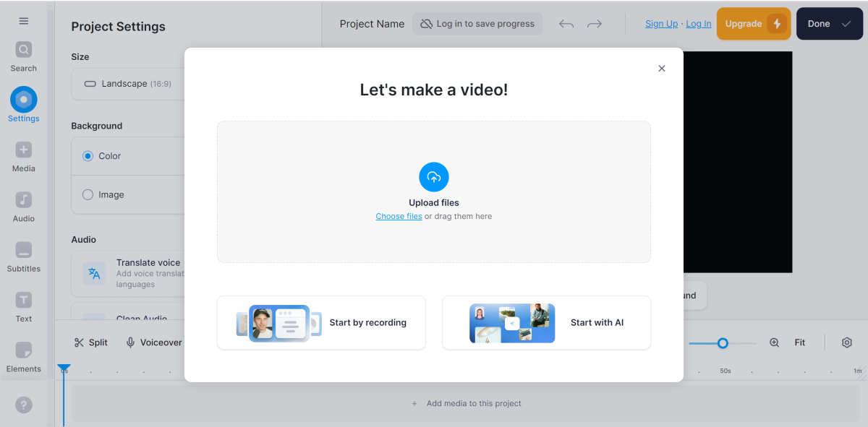The image size is (868, 427).
Task: Click the Split scissors tool
Action: [91, 342]
